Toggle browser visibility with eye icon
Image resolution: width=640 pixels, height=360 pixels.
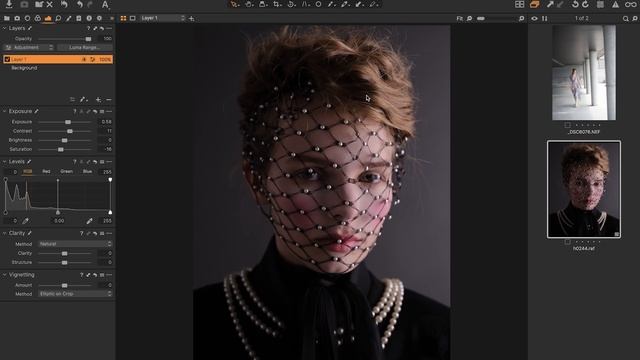(534, 18)
